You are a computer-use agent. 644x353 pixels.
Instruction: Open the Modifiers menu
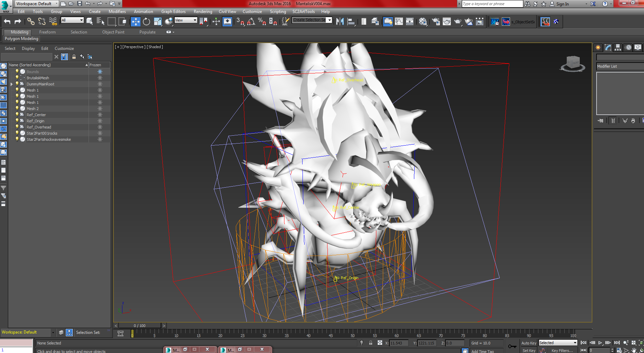tap(117, 12)
